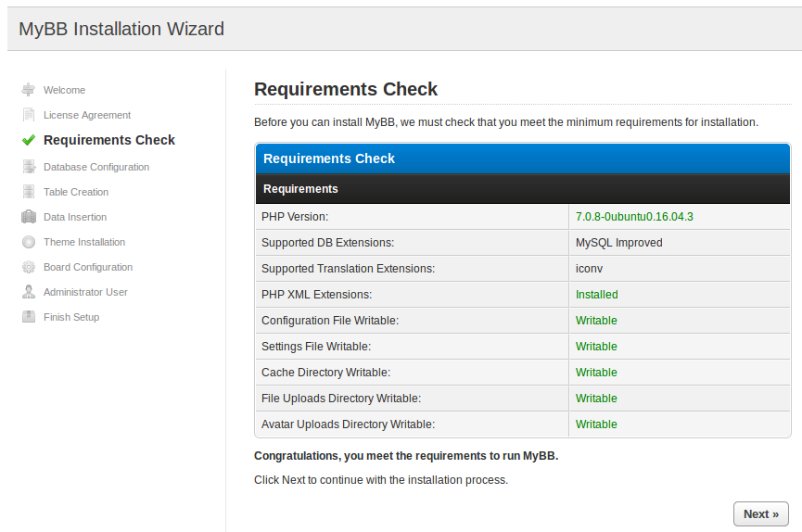Click the Finish Setup icon

29,317
